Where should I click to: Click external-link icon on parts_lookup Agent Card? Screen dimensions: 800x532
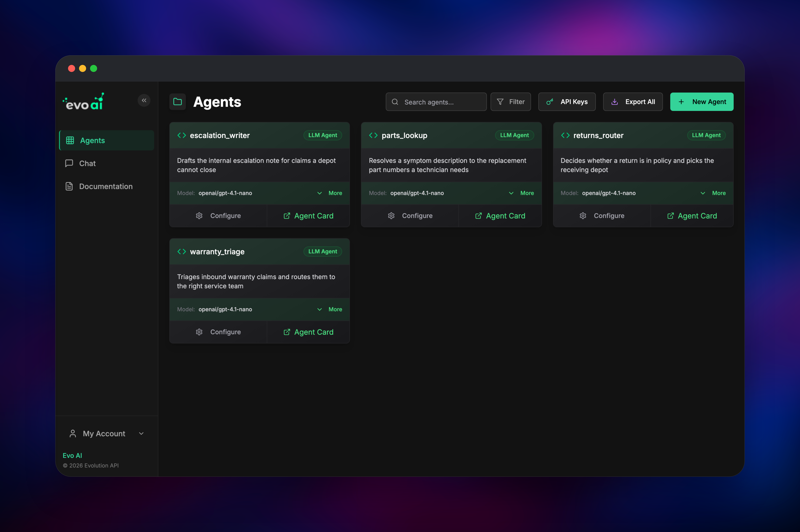tap(478, 216)
